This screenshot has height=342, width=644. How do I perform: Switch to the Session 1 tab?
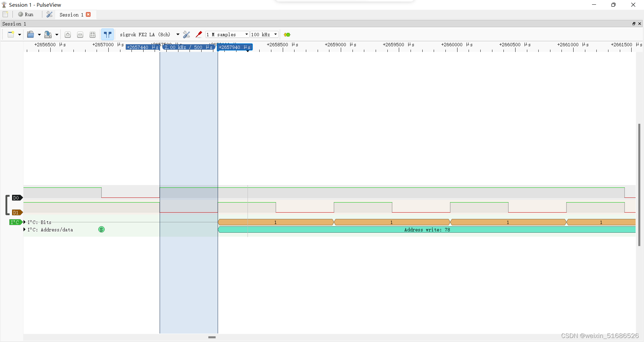pos(71,15)
